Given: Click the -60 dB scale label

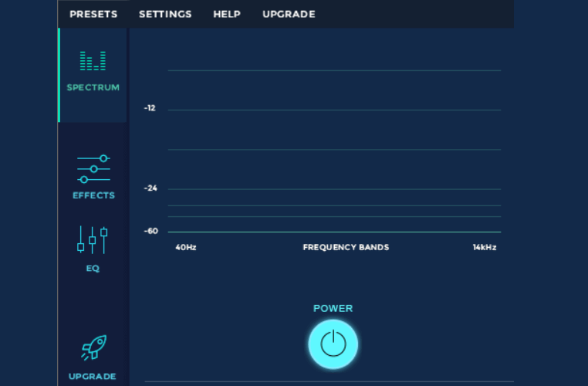Looking at the screenshot, I should [150, 231].
